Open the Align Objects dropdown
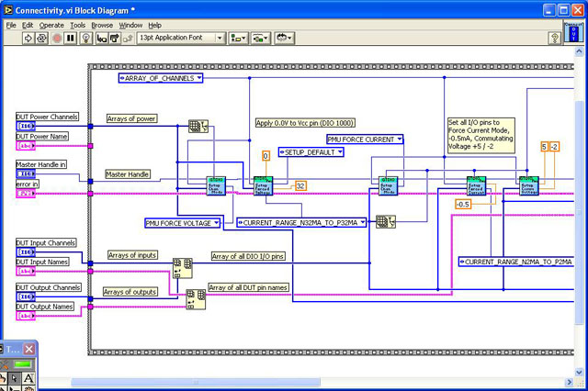Image resolution: width=588 pixels, height=391 pixels. 238,38
